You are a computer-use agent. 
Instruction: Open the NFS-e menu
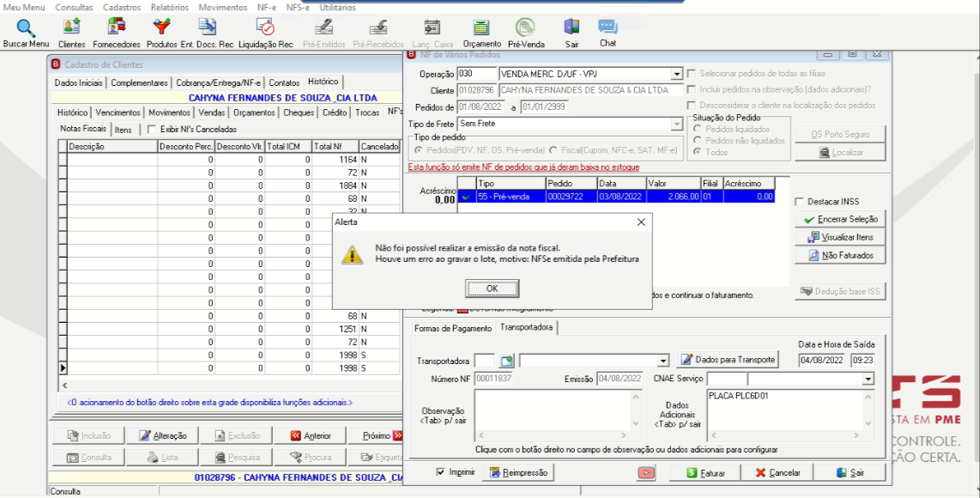point(298,8)
